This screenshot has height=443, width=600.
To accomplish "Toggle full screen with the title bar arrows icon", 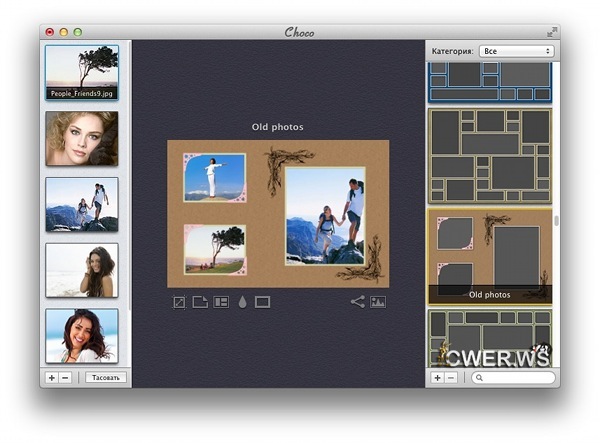I will (x=551, y=32).
